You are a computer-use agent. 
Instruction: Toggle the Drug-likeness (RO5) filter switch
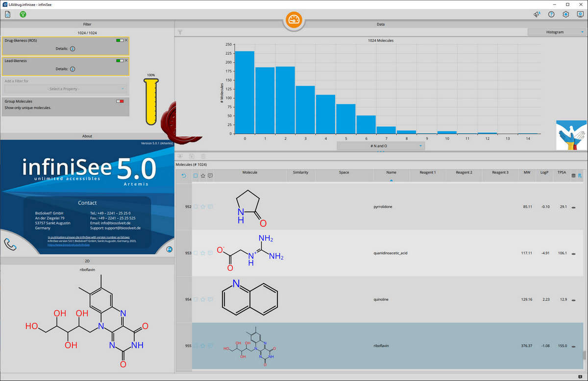tap(120, 40)
